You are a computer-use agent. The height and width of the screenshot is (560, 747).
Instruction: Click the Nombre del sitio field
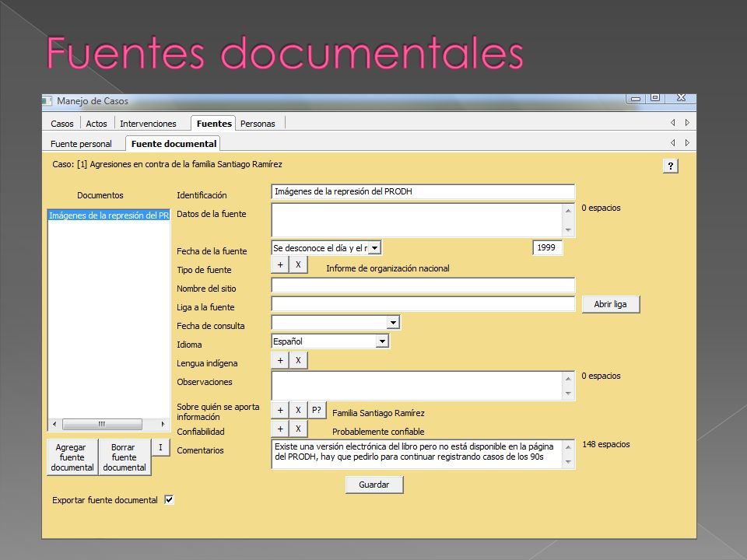pyautogui.click(x=423, y=285)
